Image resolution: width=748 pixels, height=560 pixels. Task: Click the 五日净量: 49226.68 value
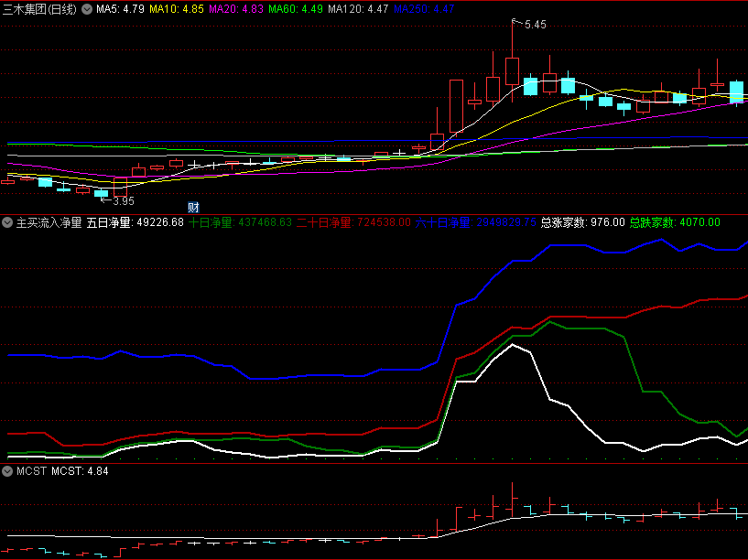tap(135, 222)
